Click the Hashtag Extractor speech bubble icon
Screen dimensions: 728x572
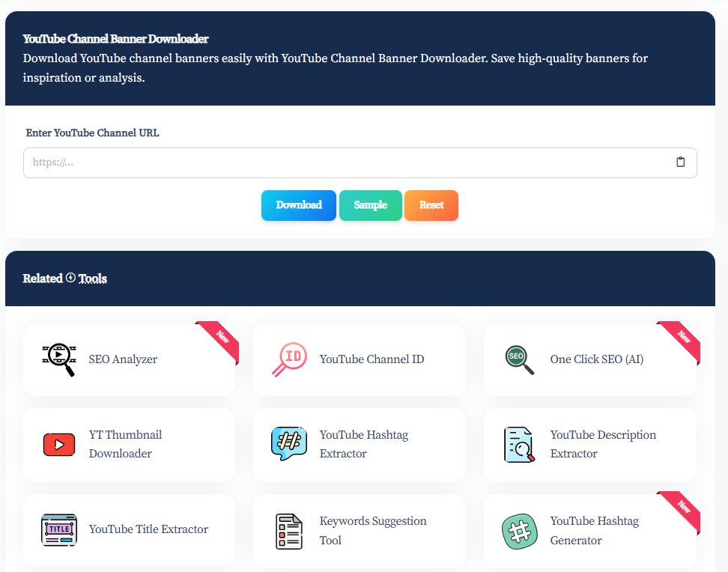[x=289, y=445]
